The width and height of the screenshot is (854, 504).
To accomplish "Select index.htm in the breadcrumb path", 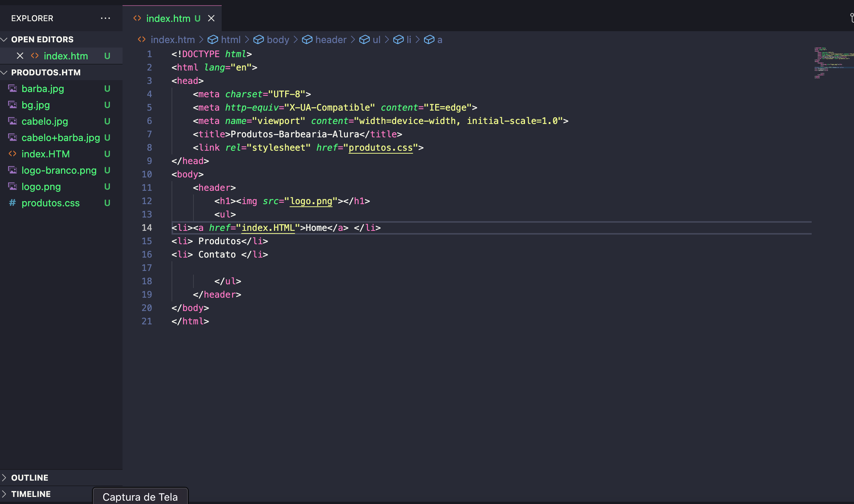I will [x=173, y=40].
